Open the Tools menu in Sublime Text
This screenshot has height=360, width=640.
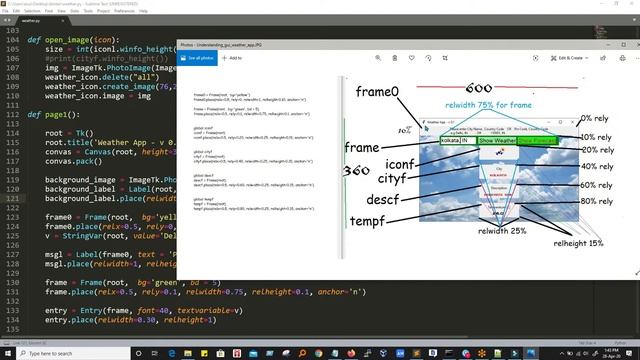click(88, 11)
